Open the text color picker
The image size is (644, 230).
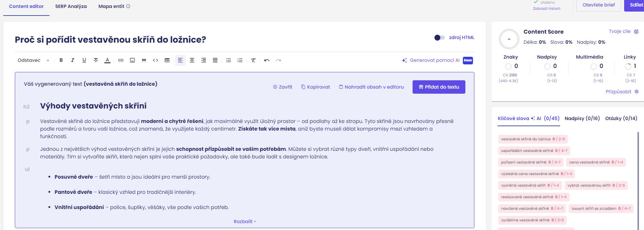(107, 60)
